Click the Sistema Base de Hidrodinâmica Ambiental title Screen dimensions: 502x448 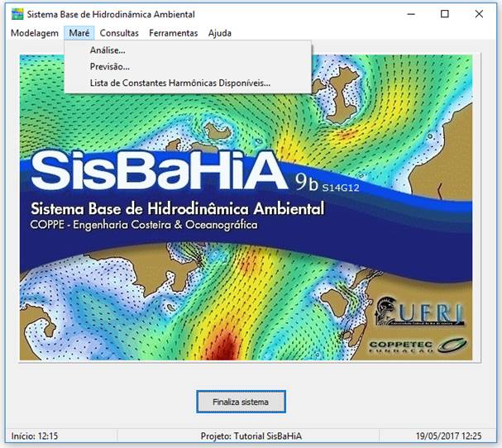pos(111,14)
